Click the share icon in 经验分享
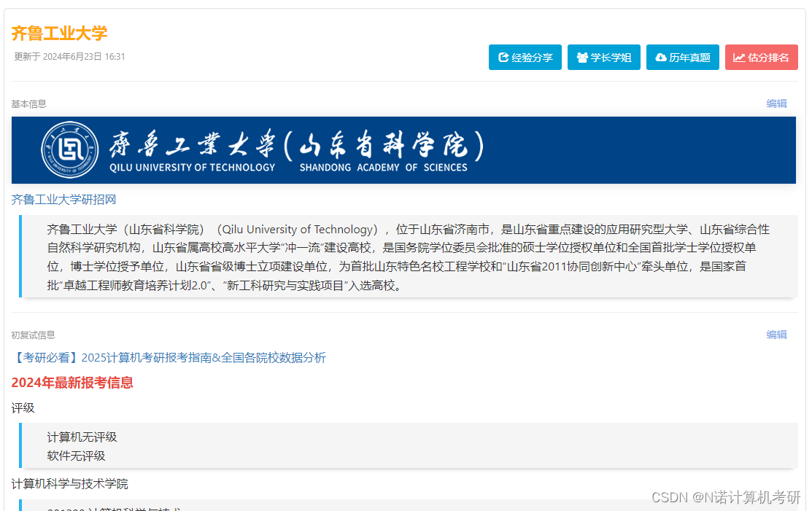The height and width of the screenshot is (511, 812). tap(503, 58)
